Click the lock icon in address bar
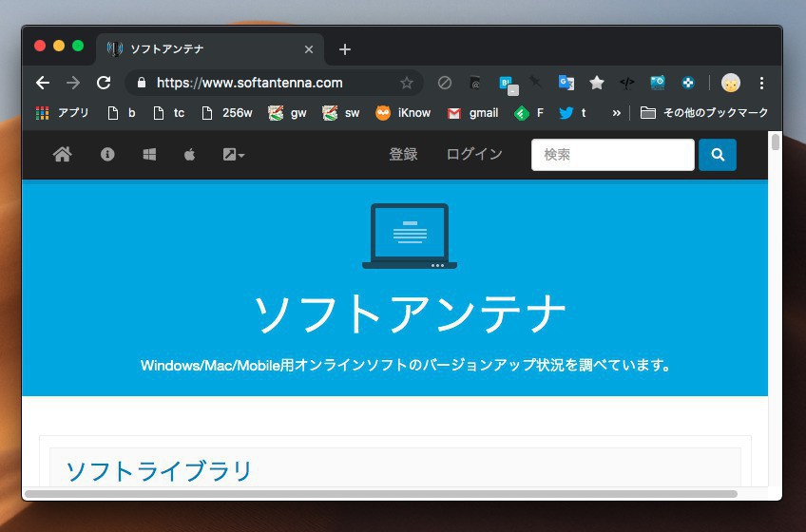The width and height of the screenshot is (806, 532). [x=142, y=83]
